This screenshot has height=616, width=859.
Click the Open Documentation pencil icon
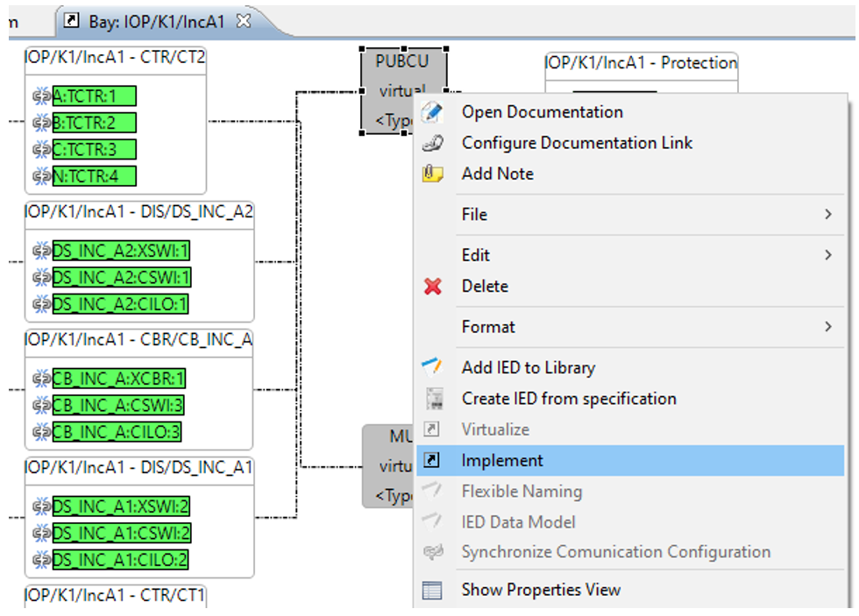(433, 112)
